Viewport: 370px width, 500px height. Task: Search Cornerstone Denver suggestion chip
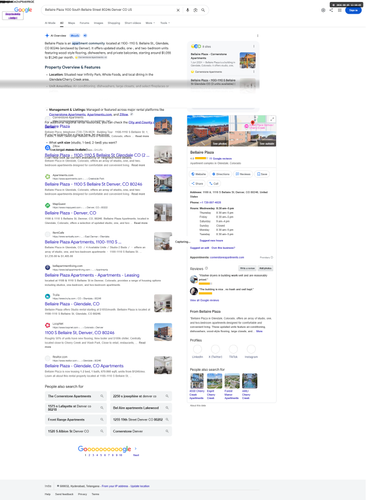pos(141,431)
